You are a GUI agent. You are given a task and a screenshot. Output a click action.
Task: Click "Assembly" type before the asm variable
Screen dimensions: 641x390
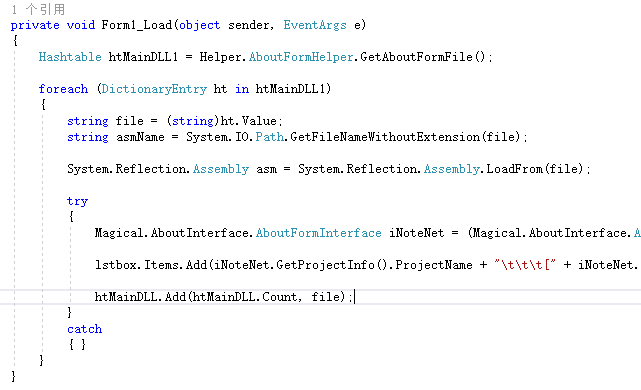[221, 169]
